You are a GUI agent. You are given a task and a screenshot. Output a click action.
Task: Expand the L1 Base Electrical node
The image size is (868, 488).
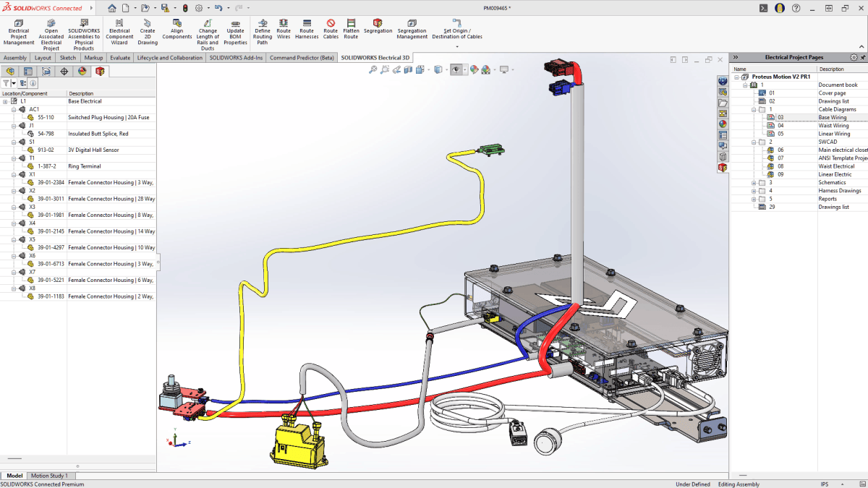click(x=5, y=101)
